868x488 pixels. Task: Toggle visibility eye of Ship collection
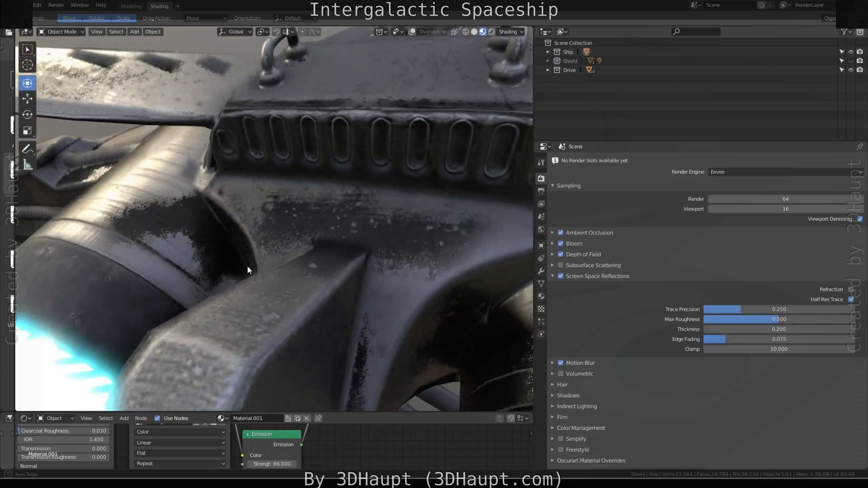851,52
